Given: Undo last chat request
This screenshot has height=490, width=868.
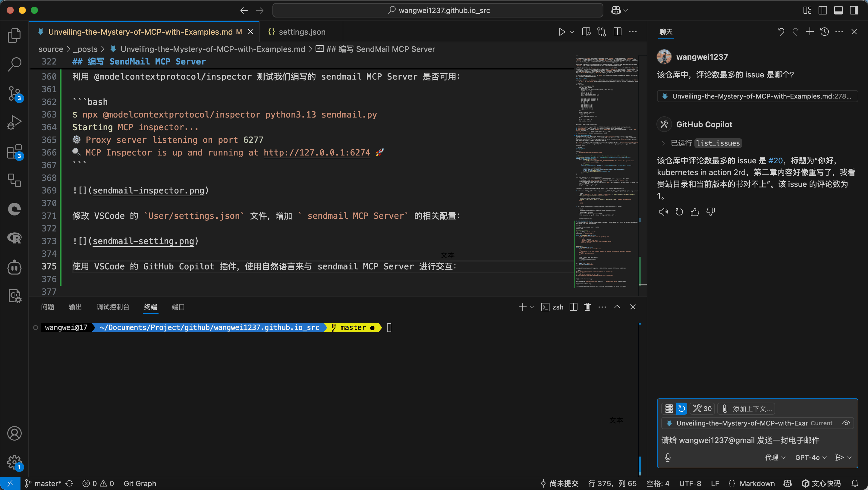Looking at the screenshot, I should pos(781,32).
